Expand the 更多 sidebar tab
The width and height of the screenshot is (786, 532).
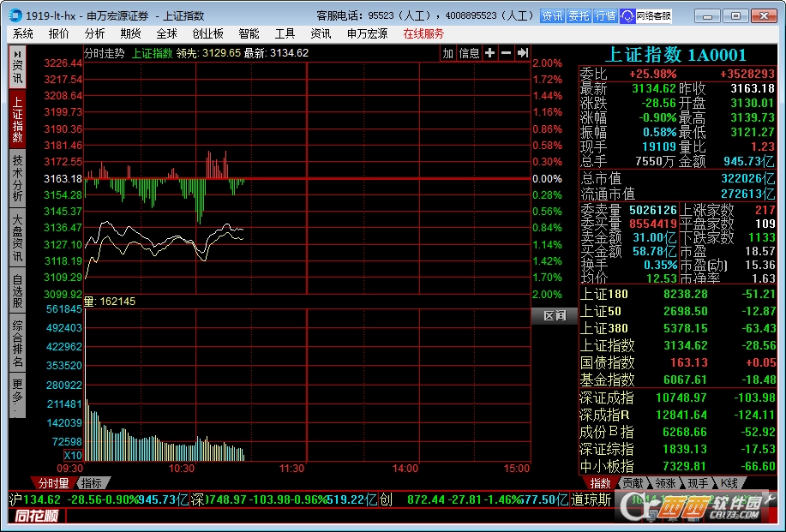(17, 396)
